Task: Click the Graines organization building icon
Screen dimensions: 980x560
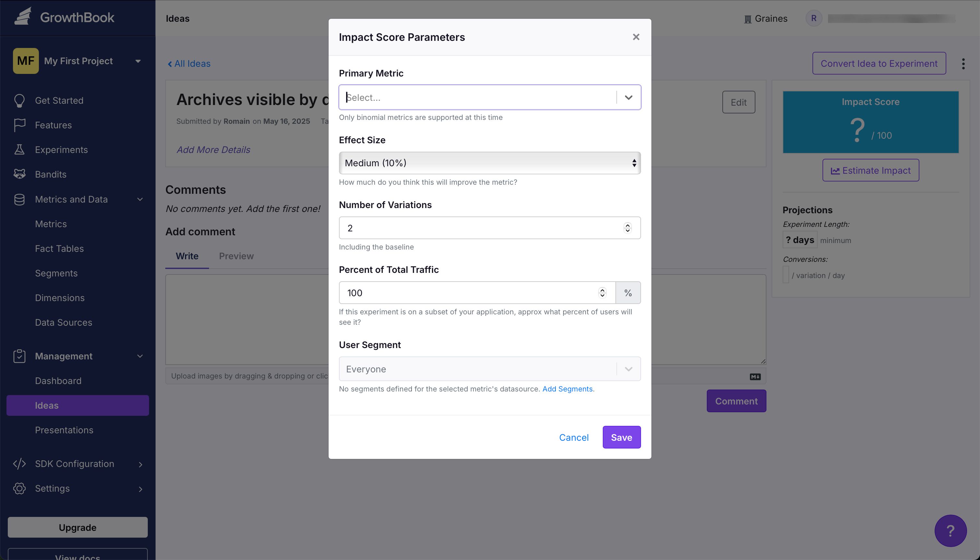Action: (x=748, y=19)
